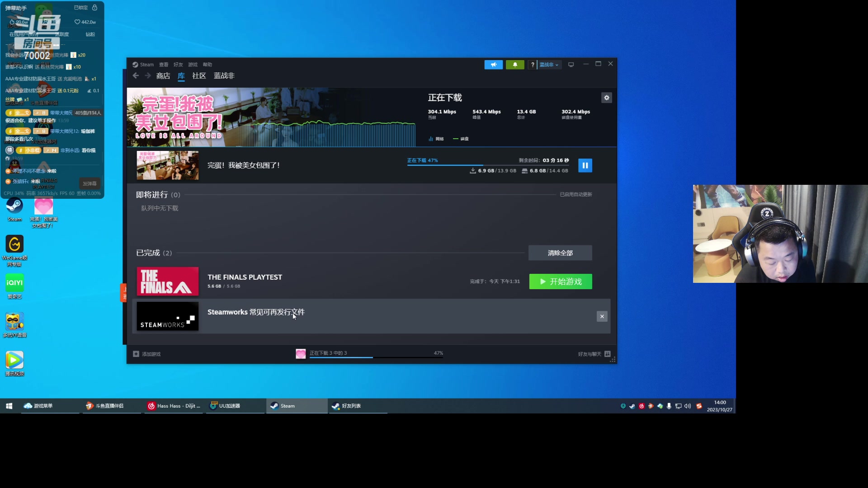Click 添加游戏 add game button
The width and height of the screenshot is (868, 488).
147,354
